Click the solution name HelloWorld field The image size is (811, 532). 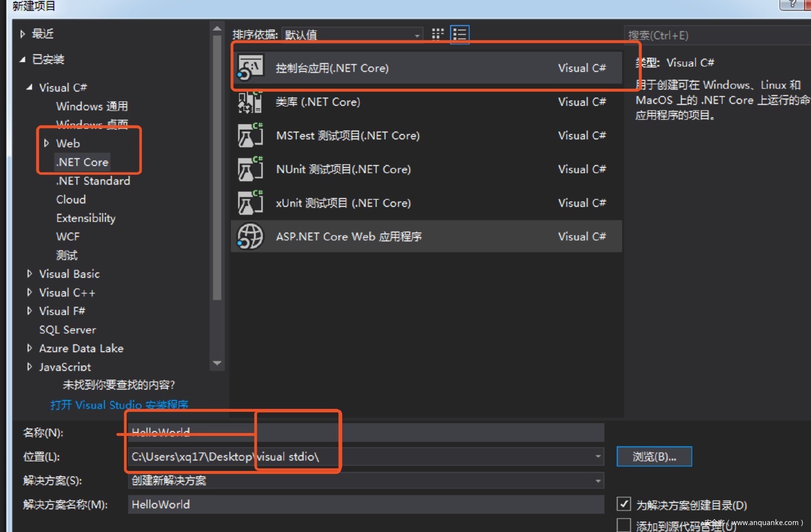coord(365,504)
